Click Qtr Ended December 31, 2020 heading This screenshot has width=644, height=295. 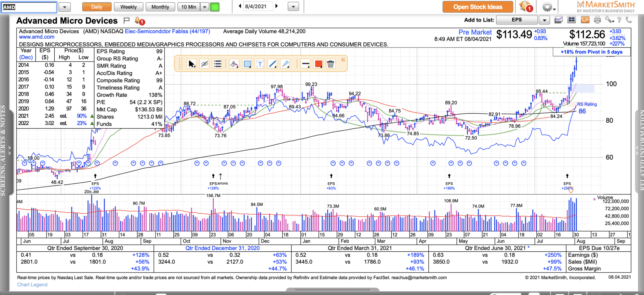click(222, 248)
